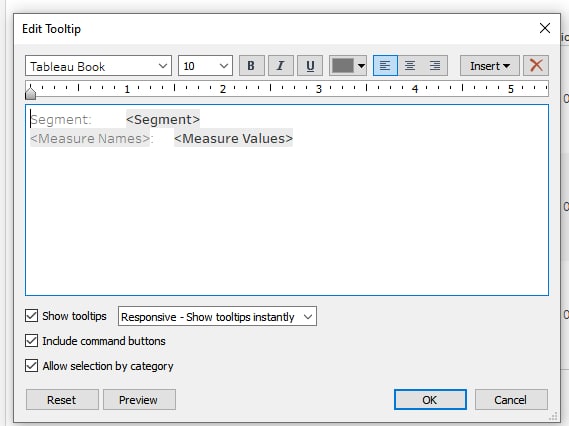Toggle Include command buttons checkbox

point(32,341)
